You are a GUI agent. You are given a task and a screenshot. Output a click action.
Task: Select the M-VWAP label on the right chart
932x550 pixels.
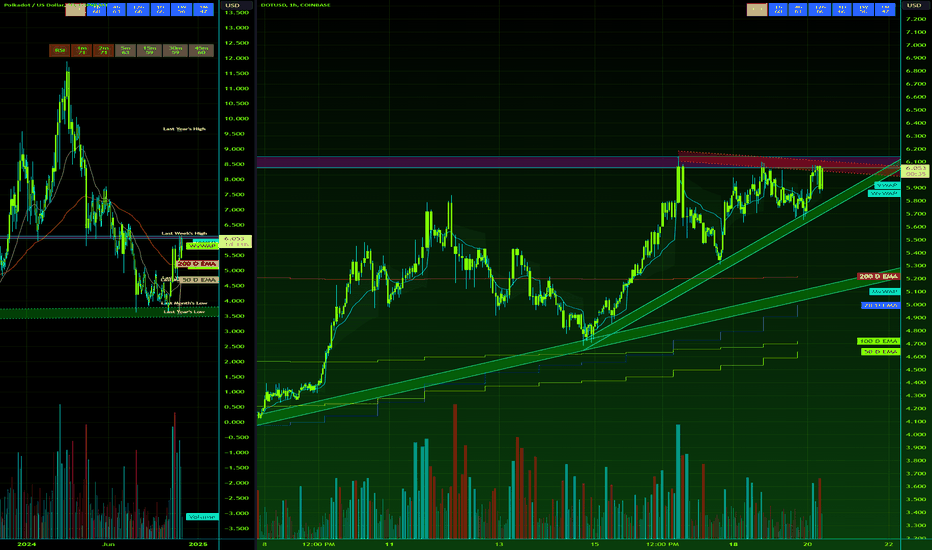coord(884,291)
